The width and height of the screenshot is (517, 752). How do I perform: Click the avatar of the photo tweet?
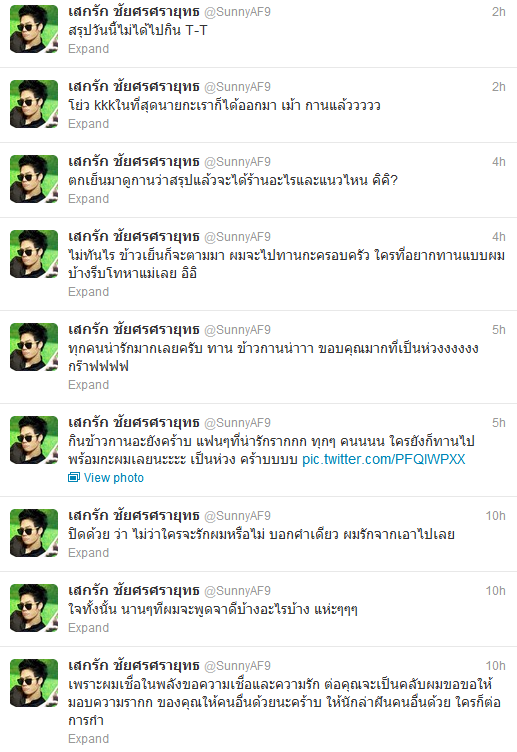click(34, 440)
